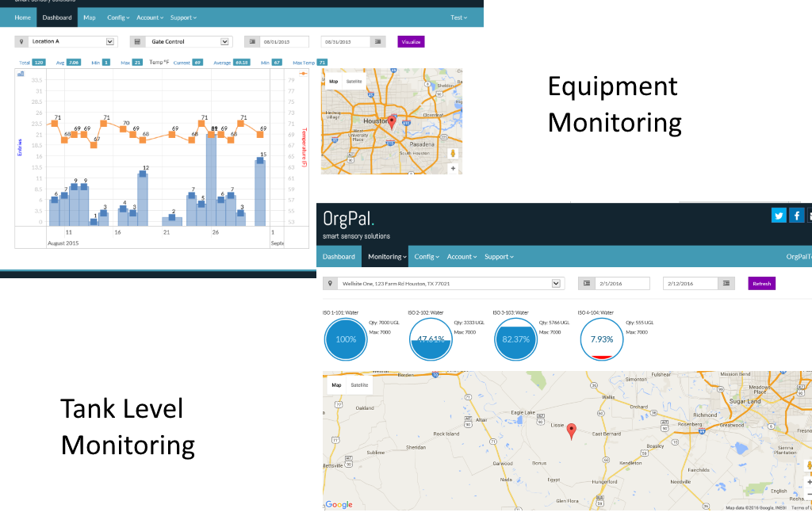This screenshot has height=520, width=812.
Task: Click the pin icon beside Wellsite One
Action: click(330, 283)
